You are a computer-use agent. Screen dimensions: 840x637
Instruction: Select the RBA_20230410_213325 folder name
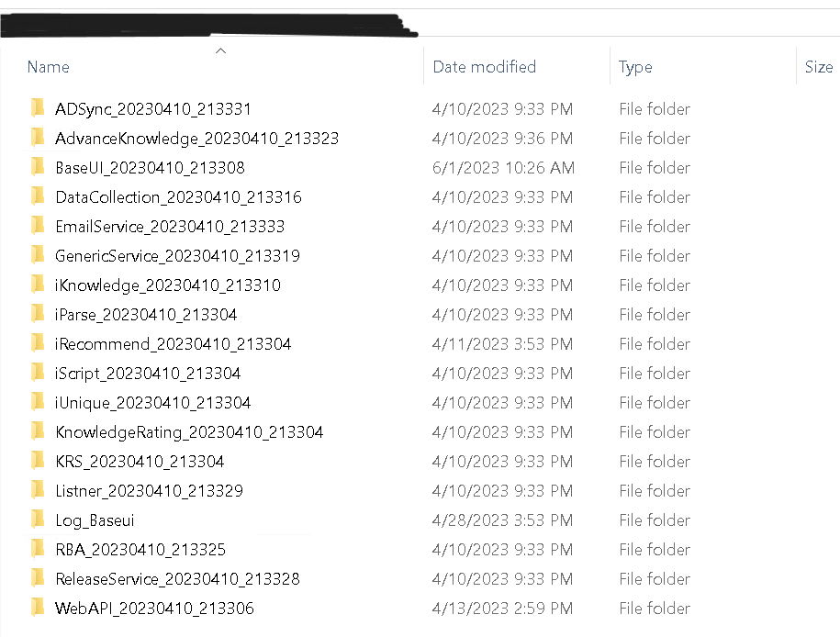140,550
